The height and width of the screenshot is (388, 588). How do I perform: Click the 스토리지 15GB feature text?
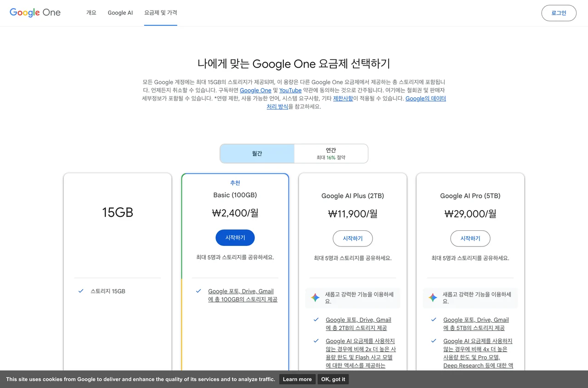(x=108, y=291)
